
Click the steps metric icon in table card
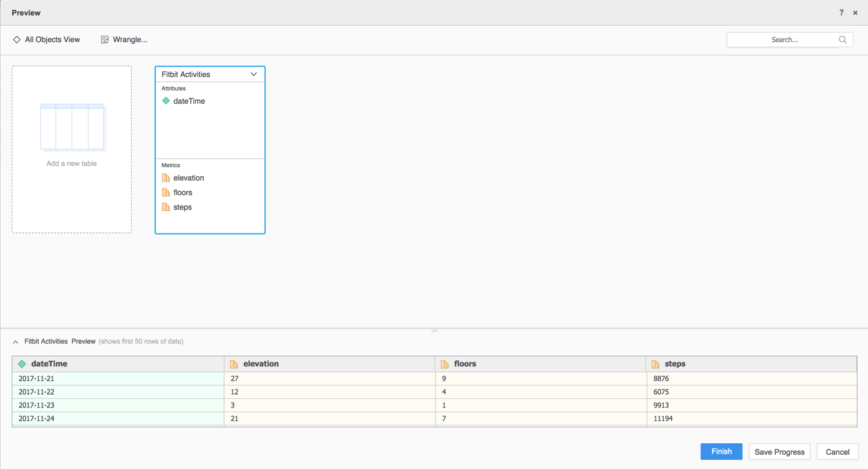click(x=165, y=207)
